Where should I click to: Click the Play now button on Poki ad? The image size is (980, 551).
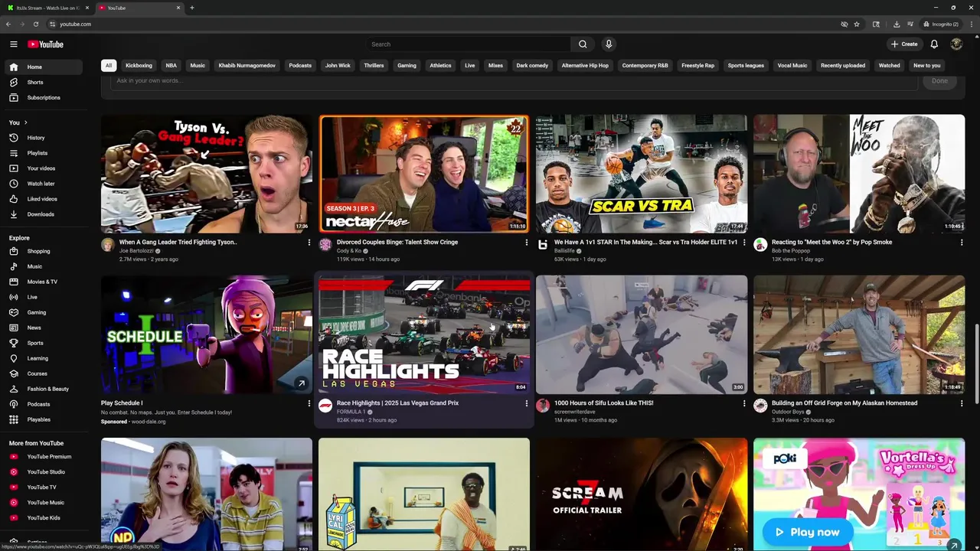pos(807,532)
